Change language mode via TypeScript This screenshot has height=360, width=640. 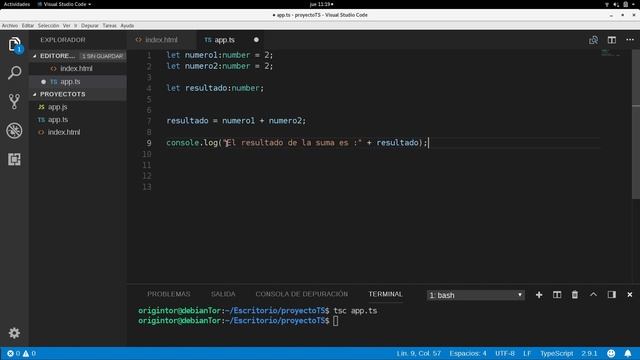[557, 353]
